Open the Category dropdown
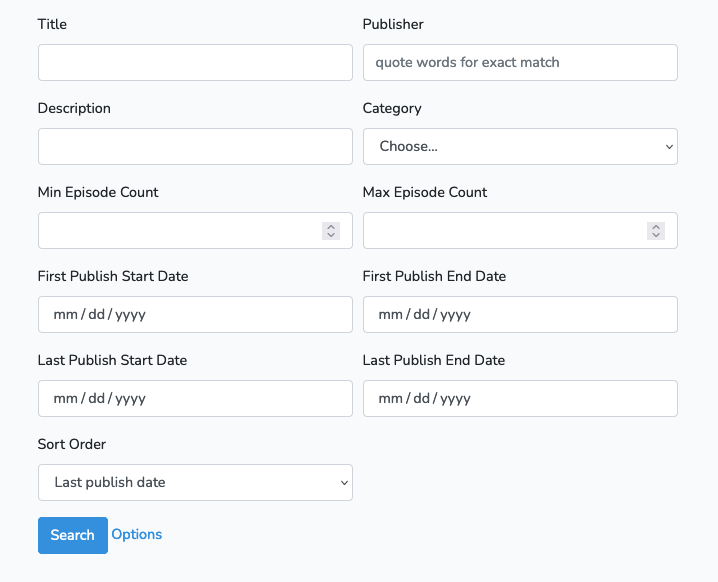718x582 pixels. (x=520, y=147)
